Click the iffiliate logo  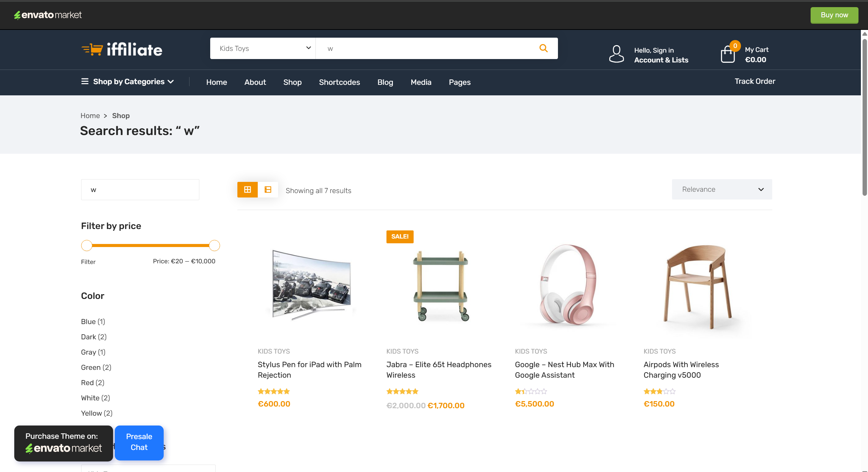(x=122, y=50)
